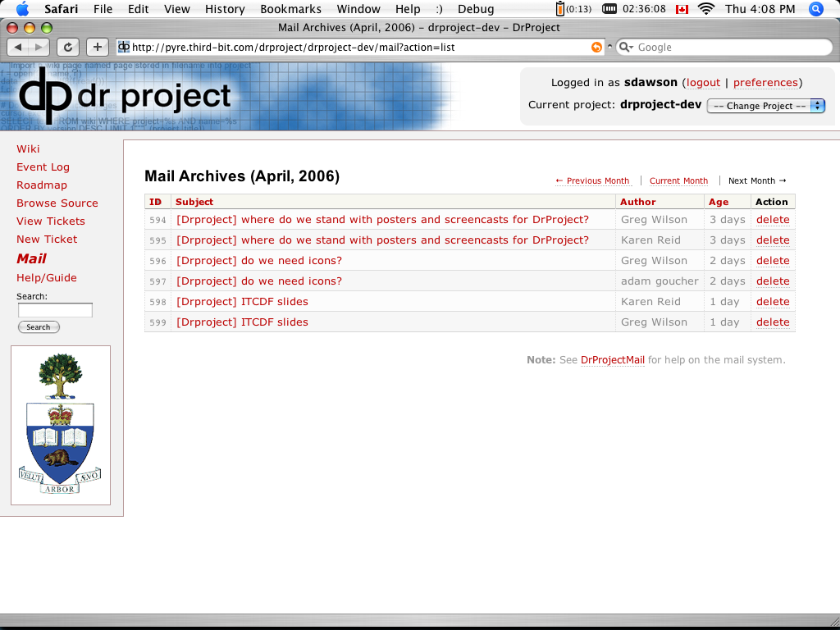
Task: Open the Debug menu
Action: [x=475, y=9]
